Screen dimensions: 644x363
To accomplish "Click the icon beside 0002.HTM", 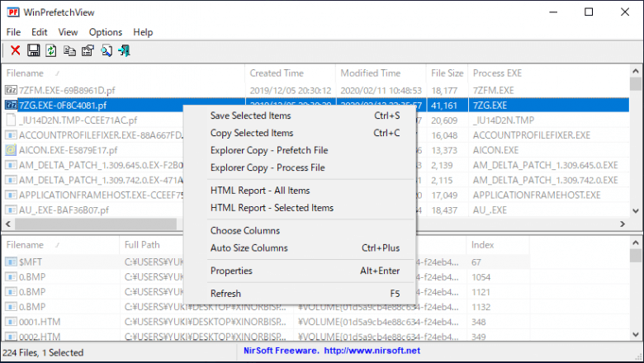I will pos(11,337).
